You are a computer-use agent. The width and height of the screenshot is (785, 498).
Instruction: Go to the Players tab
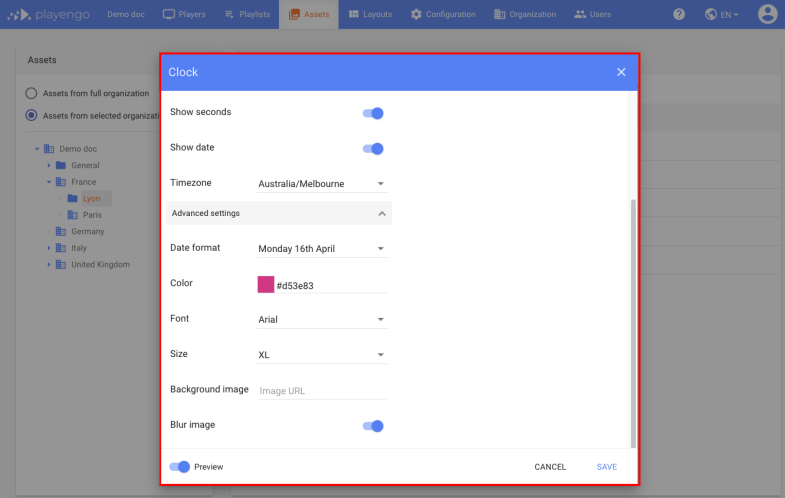coord(184,15)
